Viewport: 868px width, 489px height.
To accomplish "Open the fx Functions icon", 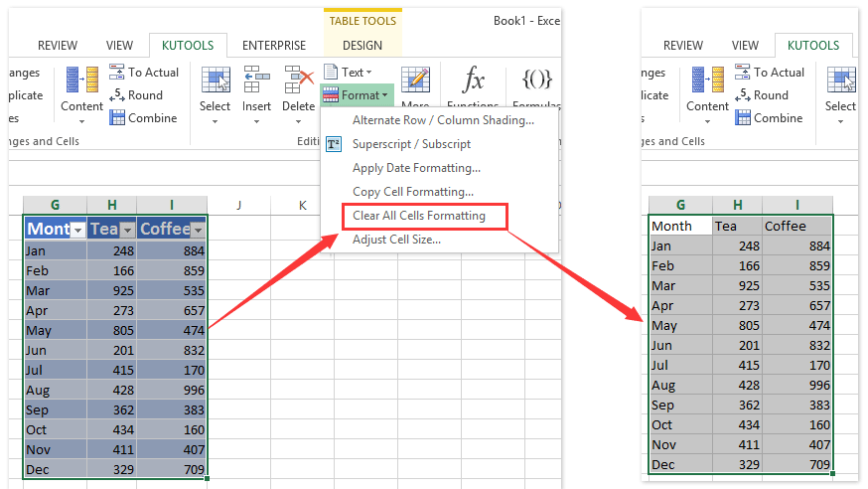I will [473, 81].
